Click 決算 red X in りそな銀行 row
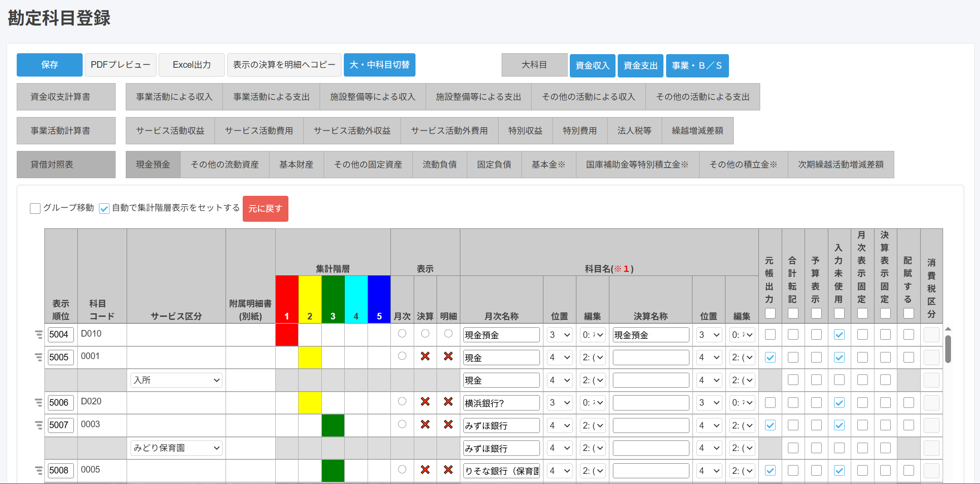 (x=425, y=470)
